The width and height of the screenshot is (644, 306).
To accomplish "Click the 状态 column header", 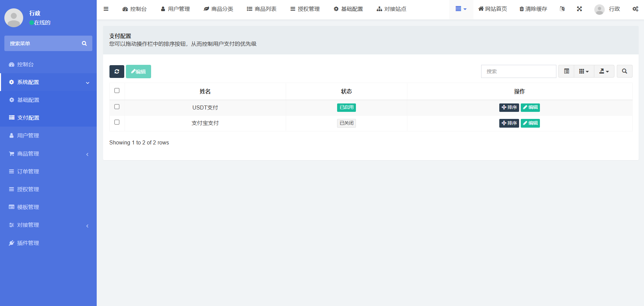I will (347, 91).
